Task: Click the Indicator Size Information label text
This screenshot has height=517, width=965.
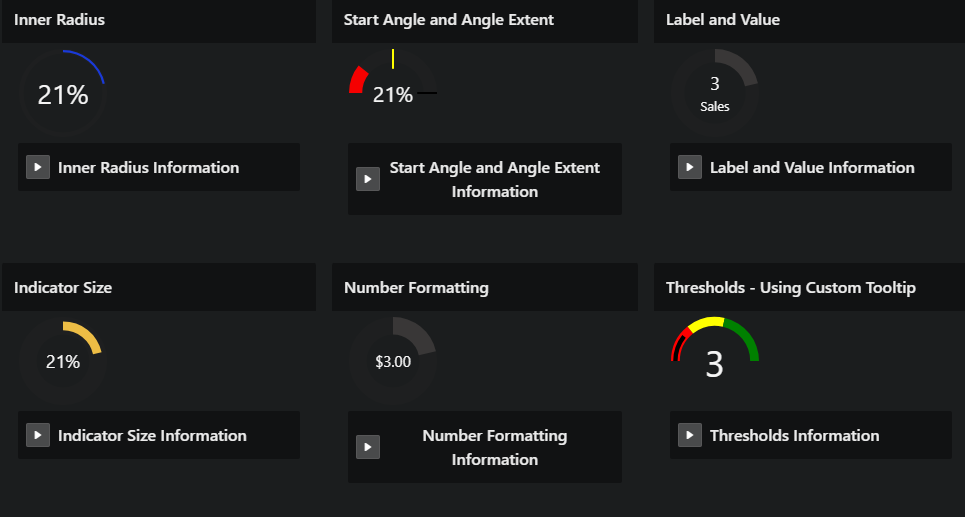Action: [152, 436]
